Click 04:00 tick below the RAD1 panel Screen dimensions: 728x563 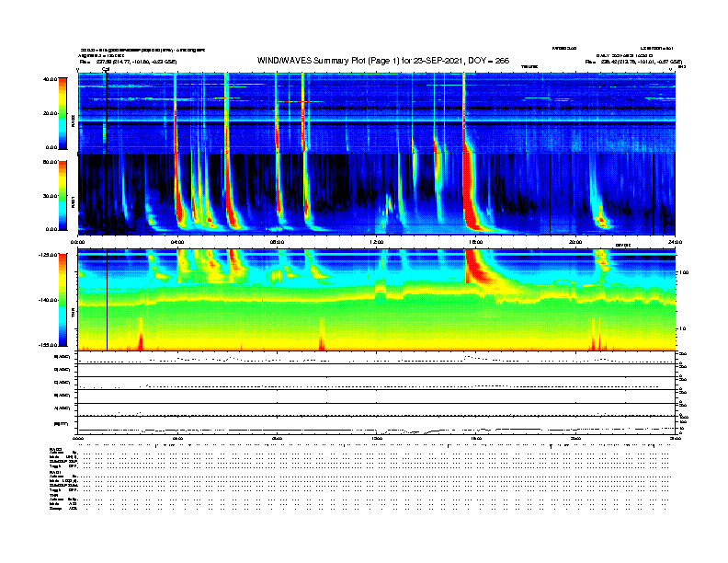tap(177, 242)
